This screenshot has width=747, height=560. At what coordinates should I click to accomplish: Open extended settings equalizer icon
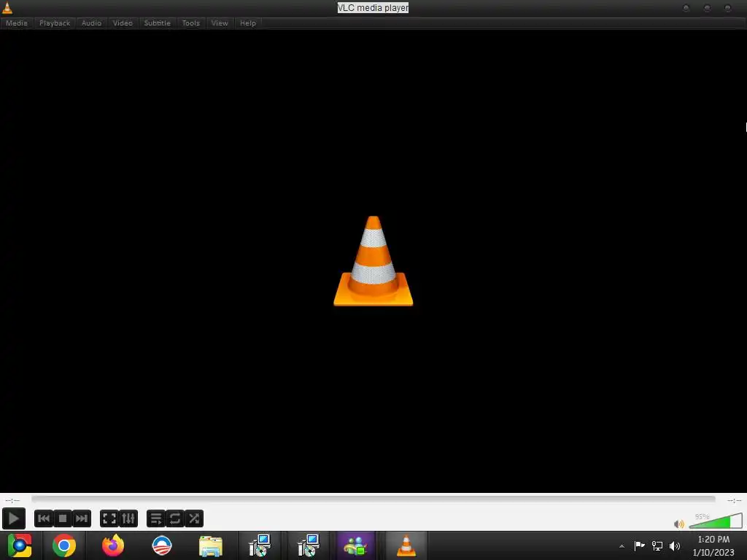click(x=128, y=518)
